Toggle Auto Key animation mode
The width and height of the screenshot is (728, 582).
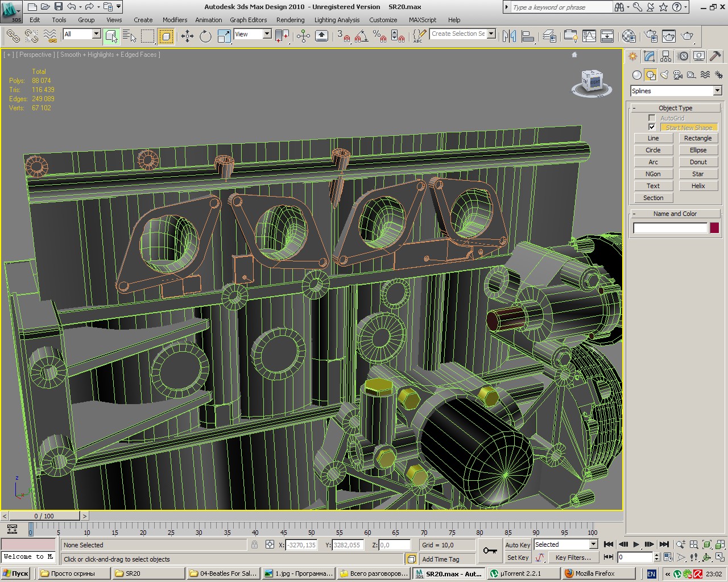(x=517, y=544)
